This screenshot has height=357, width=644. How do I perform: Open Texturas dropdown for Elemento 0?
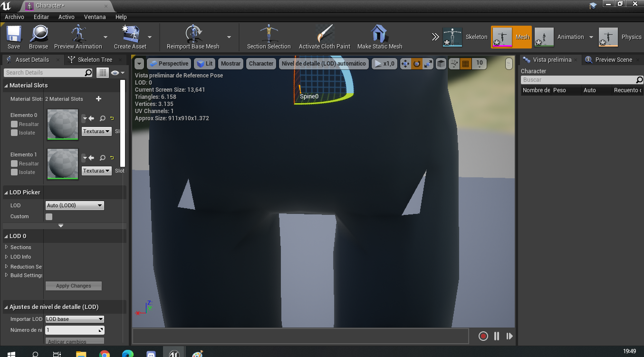coord(96,131)
